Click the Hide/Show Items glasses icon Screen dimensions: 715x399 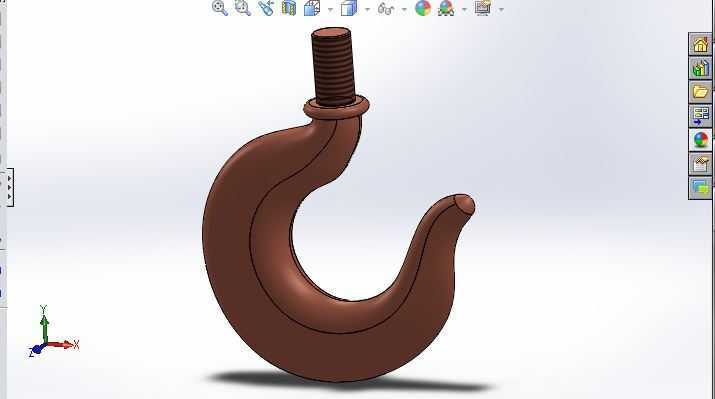coord(386,8)
